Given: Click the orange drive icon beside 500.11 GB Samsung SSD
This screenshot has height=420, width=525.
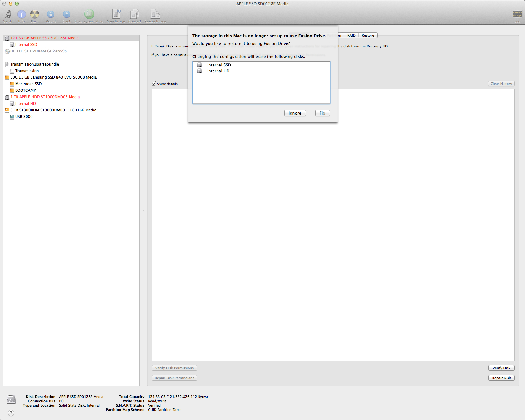Looking at the screenshot, I should [7, 77].
